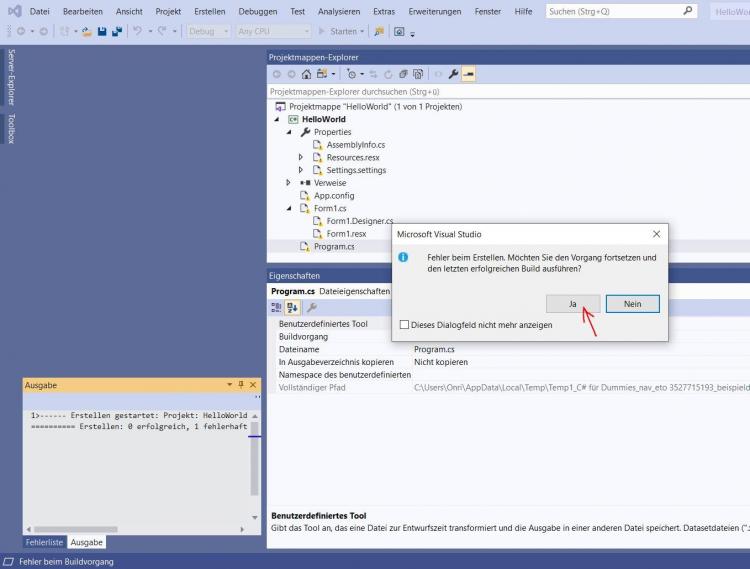Click the Ausgabe horizontal scrollbar
This screenshot has width=750, height=569.
pyautogui.click(x=136, y=529)
